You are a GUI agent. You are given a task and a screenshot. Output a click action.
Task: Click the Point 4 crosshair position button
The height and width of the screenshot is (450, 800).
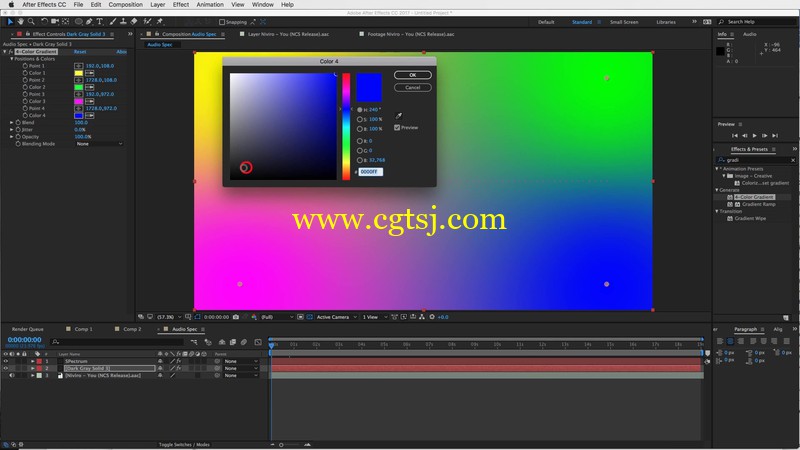click(79, 109)
